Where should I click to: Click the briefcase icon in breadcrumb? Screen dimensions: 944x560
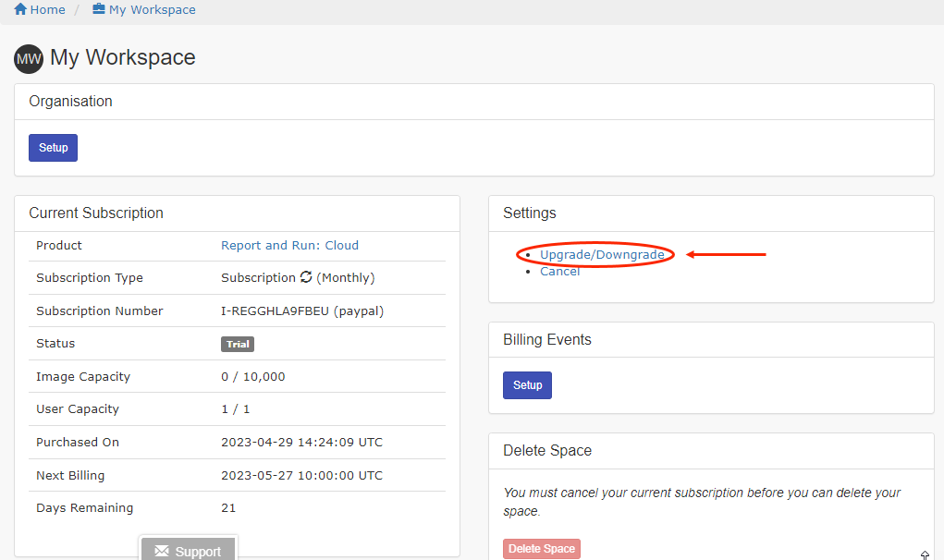pyautogui.click(x=99, y=9)
